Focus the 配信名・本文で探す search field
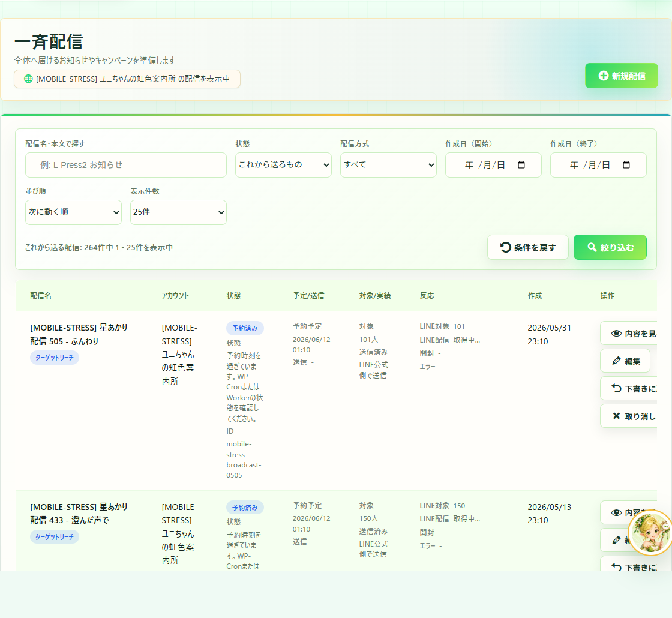 pyautogui.click(x=125, y=165)
